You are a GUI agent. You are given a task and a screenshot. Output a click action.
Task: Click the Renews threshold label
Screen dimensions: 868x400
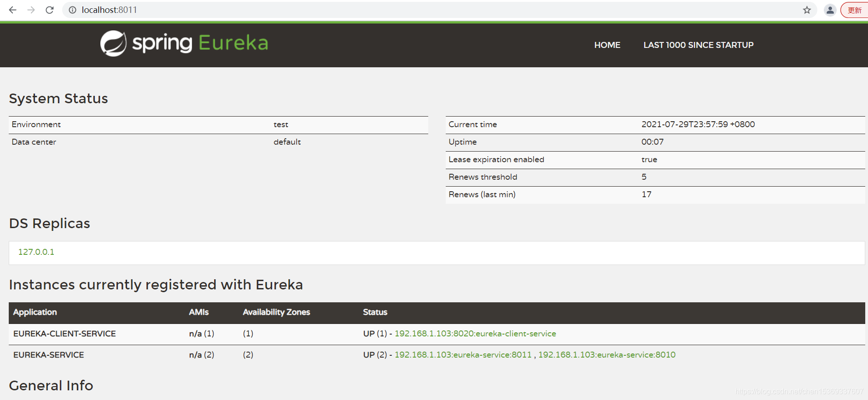click(x=483, y=177)
